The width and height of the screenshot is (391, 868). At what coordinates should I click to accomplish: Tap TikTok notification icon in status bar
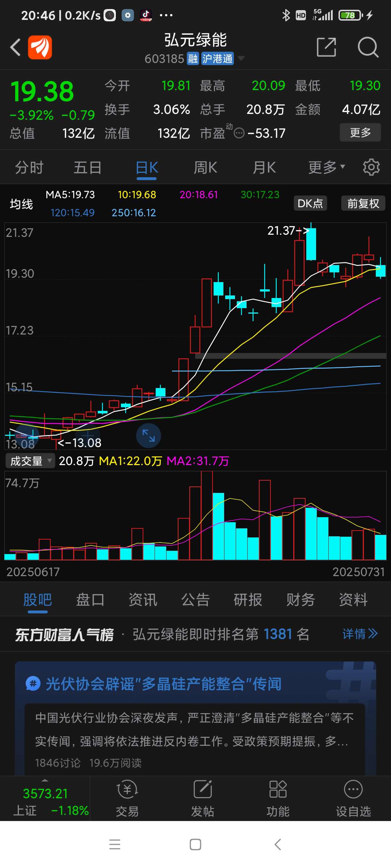146,15
